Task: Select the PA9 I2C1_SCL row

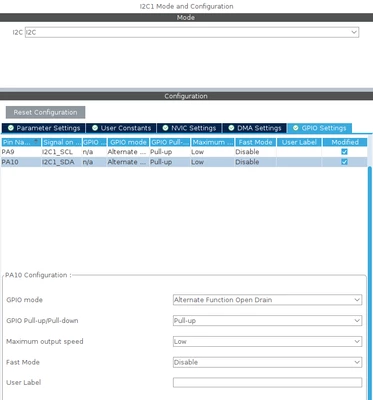Action: [x=184, y=152]
